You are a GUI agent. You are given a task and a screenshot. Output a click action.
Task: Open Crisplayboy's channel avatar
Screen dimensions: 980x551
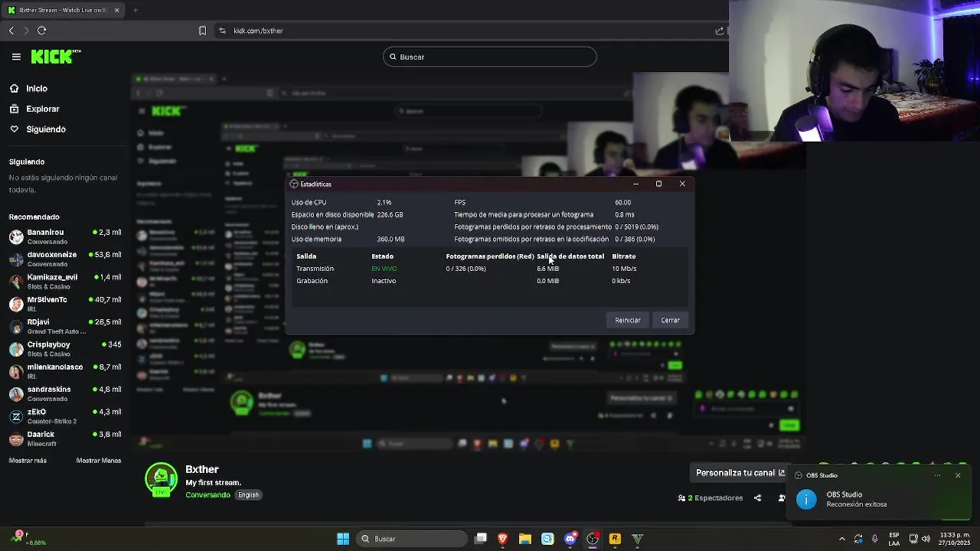[x=16, y=349]
